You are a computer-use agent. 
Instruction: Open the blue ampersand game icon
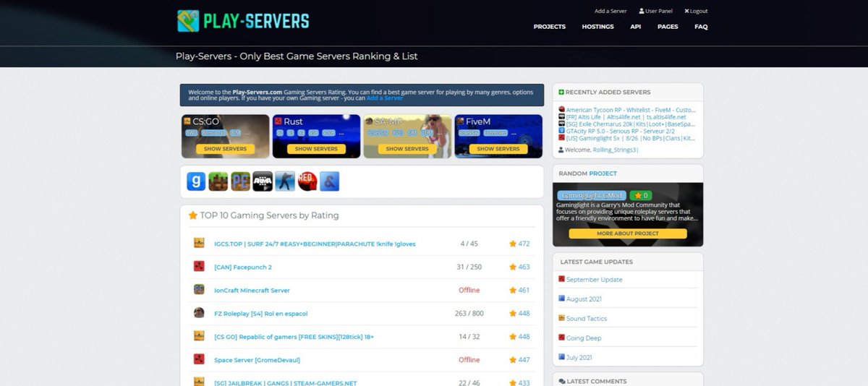(x=330, y=181)
